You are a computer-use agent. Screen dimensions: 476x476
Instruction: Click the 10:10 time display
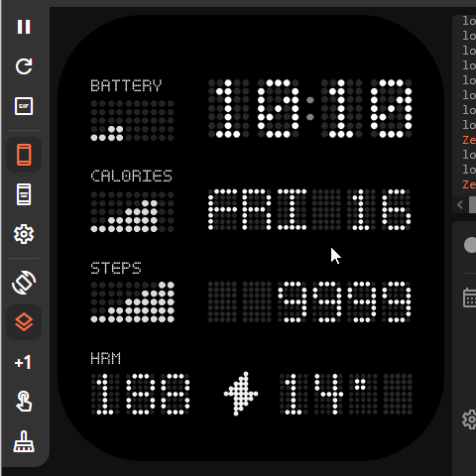tap(310, 108)
